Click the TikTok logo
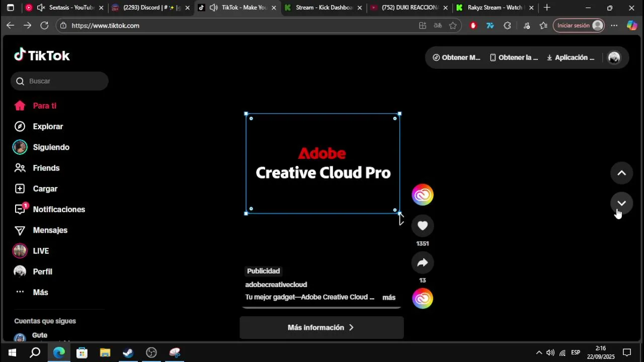The width and height of the screenshot is (644, 362). pyautogui.click(x=42, y=55)
